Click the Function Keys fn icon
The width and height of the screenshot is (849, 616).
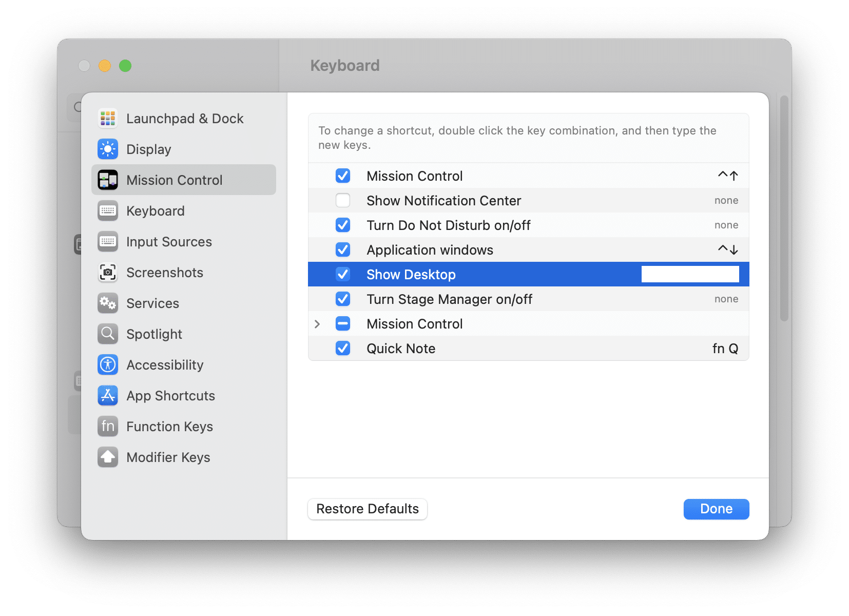[x=107, y=426]
